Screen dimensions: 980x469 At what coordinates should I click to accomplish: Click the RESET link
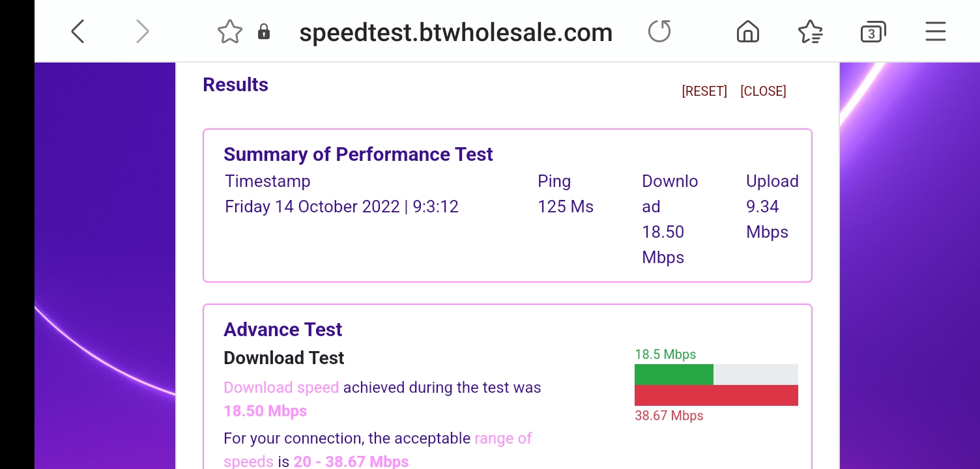pos(704,91)
